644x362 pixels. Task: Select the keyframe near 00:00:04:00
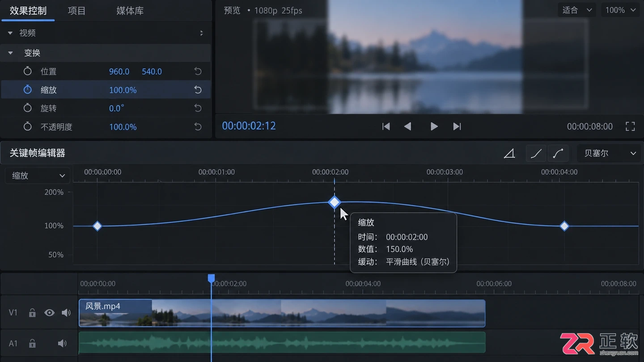coord(564,226)
